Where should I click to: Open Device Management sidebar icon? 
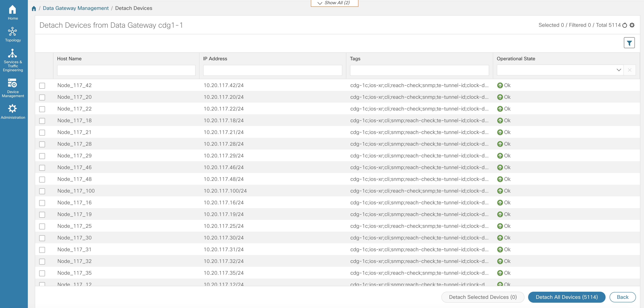tap(12, 83)
